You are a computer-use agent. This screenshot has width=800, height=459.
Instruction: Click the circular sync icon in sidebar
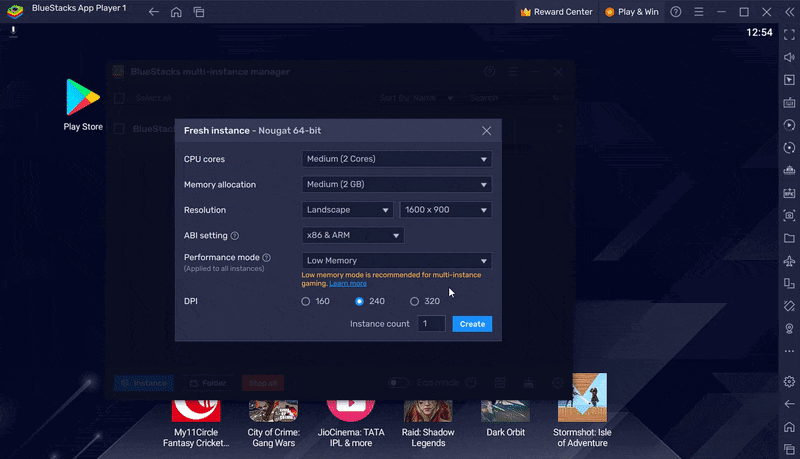pos(789,148)
